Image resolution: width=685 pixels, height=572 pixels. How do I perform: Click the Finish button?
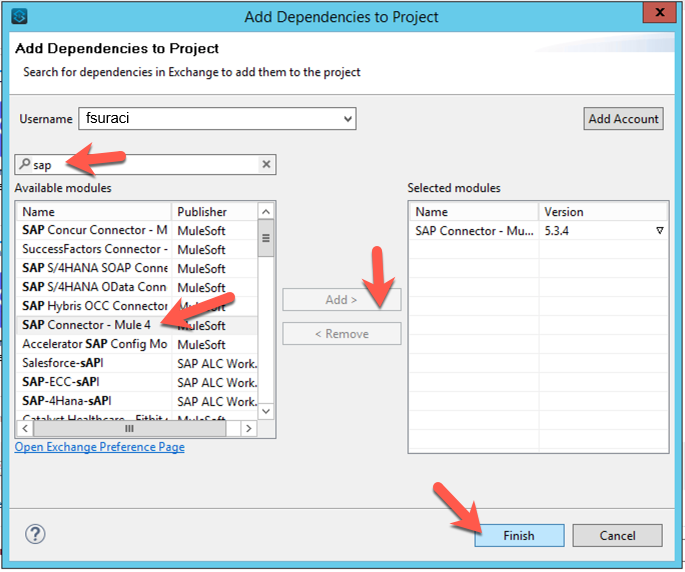pos(519,536)
